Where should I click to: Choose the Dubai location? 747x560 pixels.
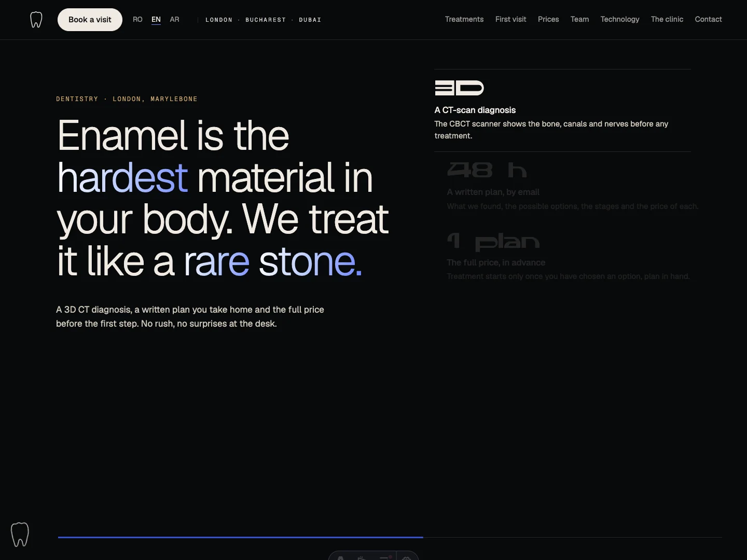(310, 20)
